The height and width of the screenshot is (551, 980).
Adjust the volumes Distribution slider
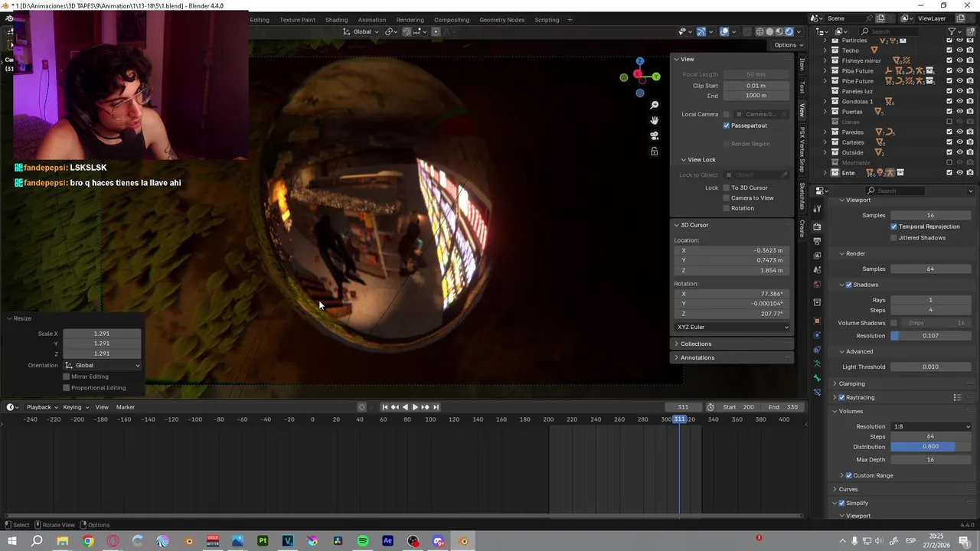point(930,447)
